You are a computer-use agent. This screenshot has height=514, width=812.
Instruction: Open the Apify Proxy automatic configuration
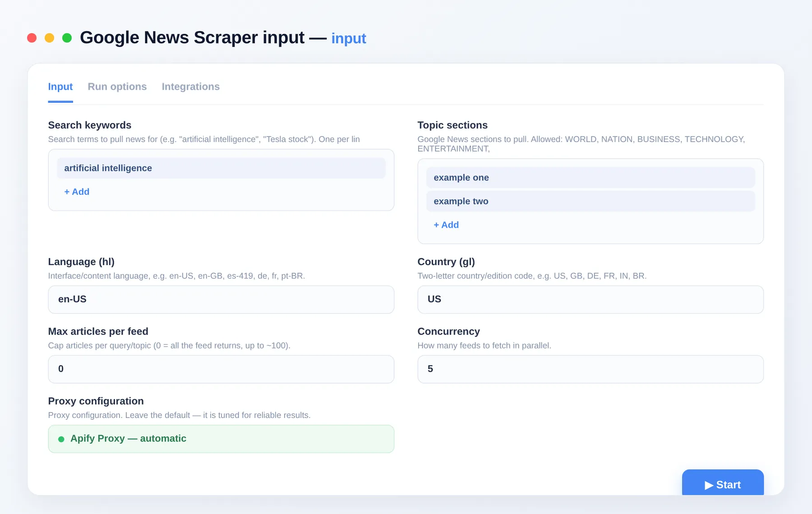click(221, 439)
